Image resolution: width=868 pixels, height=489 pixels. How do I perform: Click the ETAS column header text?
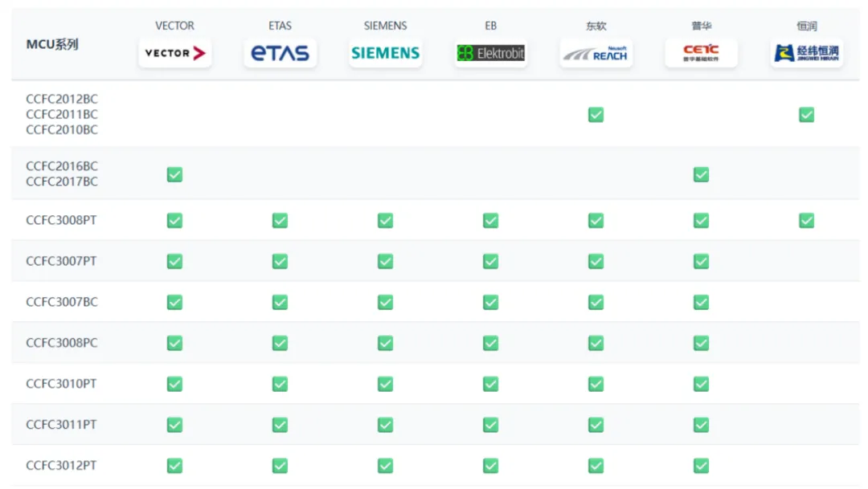pos(280,26)
